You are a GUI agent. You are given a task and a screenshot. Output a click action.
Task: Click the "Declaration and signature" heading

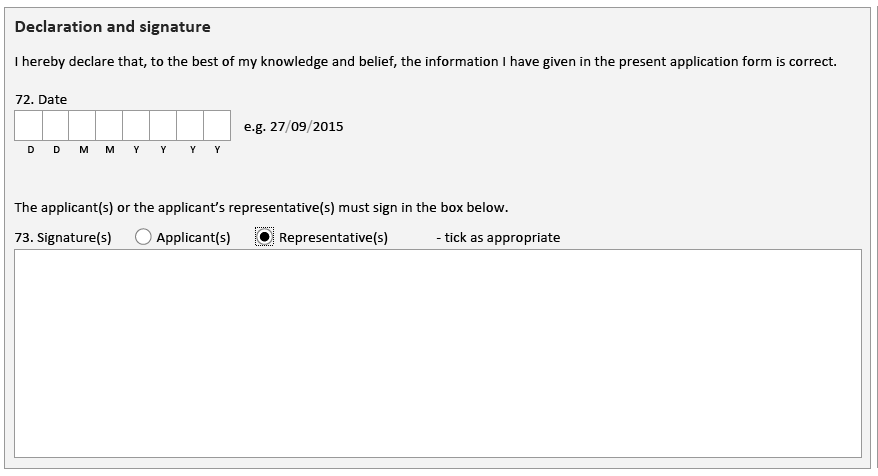click(113, 27)
